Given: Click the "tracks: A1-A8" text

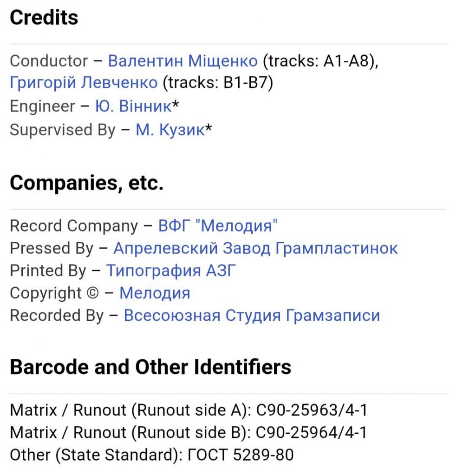Looking at the screenshot, I should pos(319,61).
